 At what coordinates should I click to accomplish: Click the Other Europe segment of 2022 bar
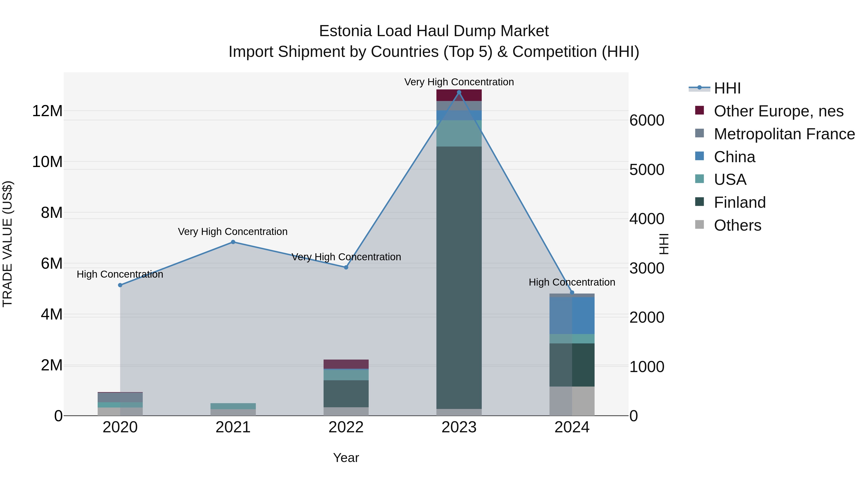pos(346,364)
